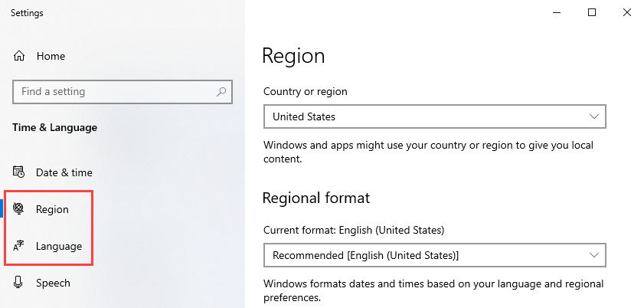644x308 pixels.
Task: Focus the Find a setting field
Action: [x=115, y=92]
